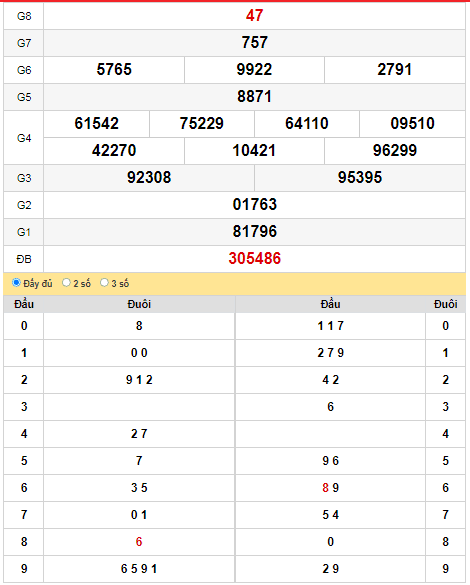Click the G2 result 01763
Viewport: 470px width, 585px height.
tap(255, 204)
